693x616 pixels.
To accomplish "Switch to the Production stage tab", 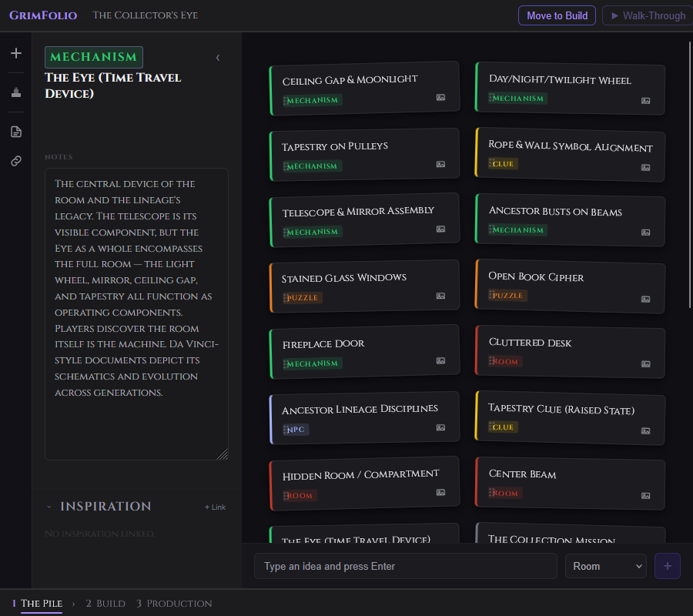I will pyautogui.click(x=174, y=604).
